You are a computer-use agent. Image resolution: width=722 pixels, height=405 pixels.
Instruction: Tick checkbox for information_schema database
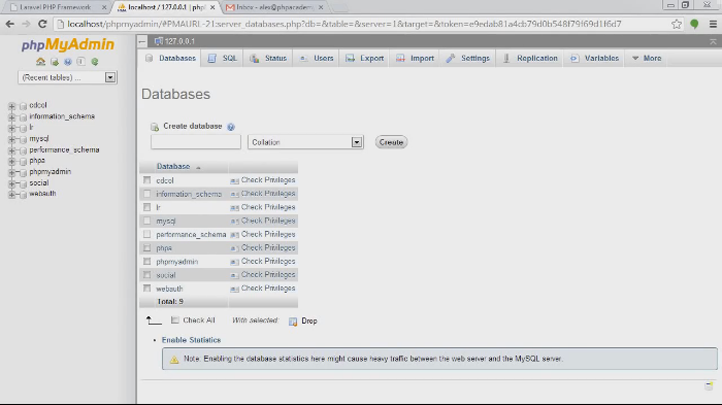tap(147, 194)
